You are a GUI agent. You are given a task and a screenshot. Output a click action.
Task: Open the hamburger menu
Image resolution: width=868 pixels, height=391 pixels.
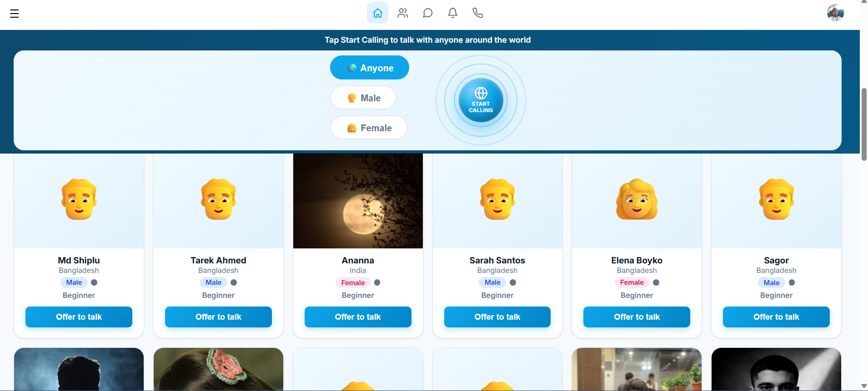(15, 14)
